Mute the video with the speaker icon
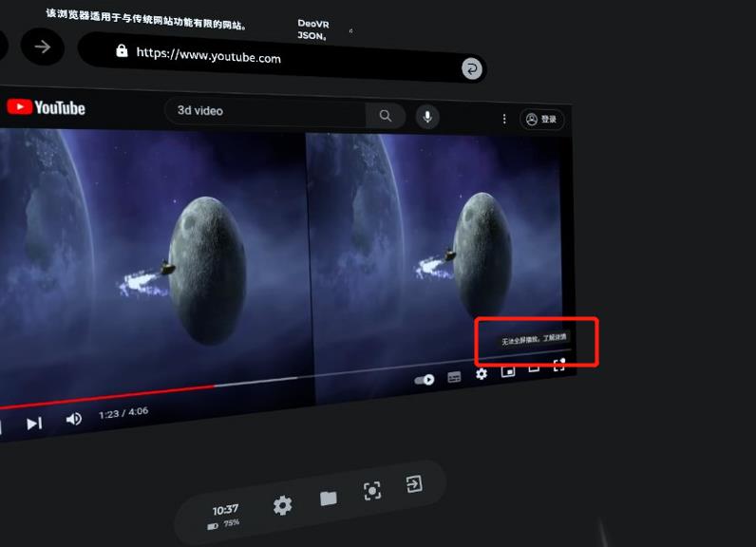Screen dimensions: 756x547 [73, 419]
